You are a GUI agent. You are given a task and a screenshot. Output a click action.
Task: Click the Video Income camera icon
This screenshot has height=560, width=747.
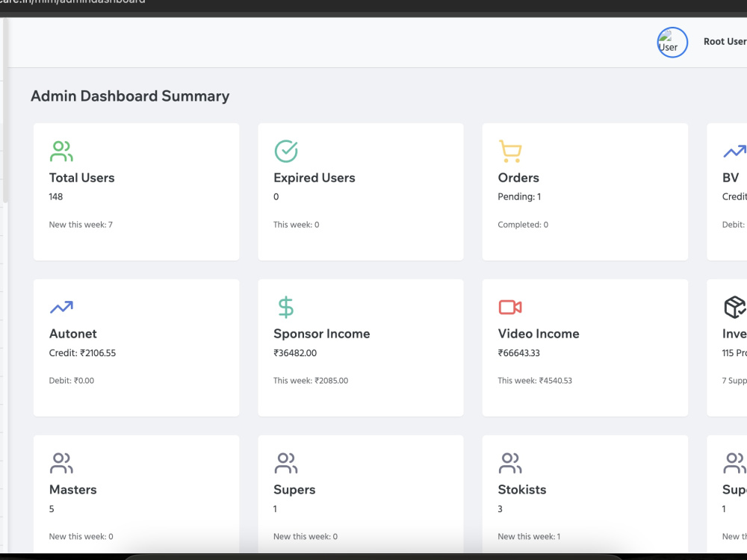click(510, 307)
